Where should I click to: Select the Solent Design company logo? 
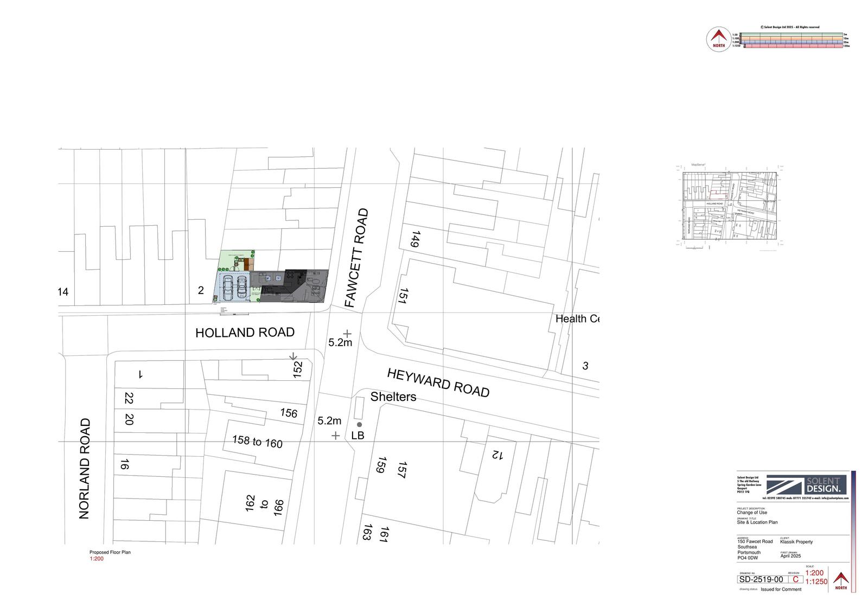pos(806,486)
